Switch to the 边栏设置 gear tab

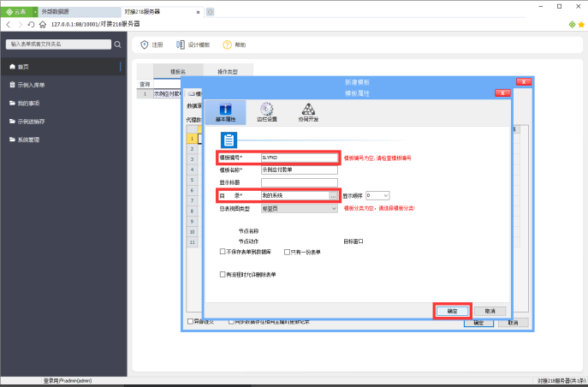click(x=267, y=112)
